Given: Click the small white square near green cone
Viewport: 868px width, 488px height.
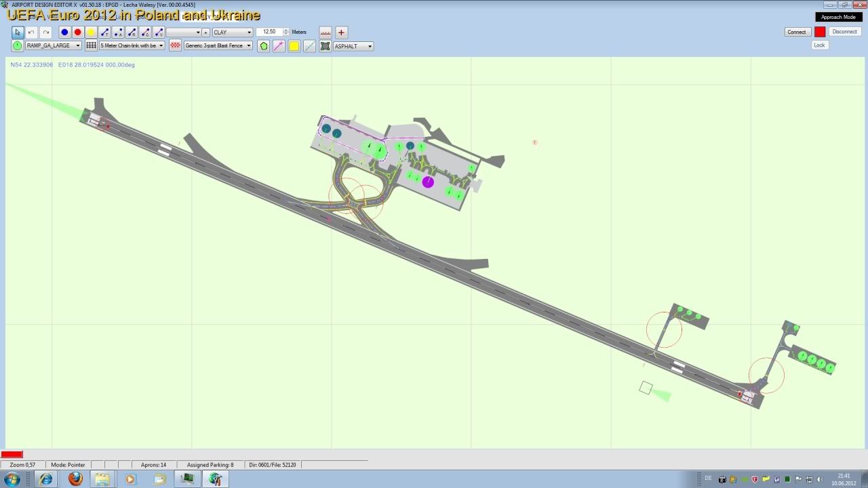Looking at the screenshot, I should 646,388.
